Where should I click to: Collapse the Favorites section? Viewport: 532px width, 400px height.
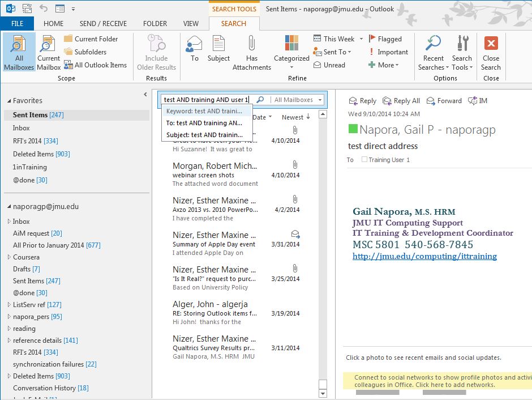click(9, 101)
